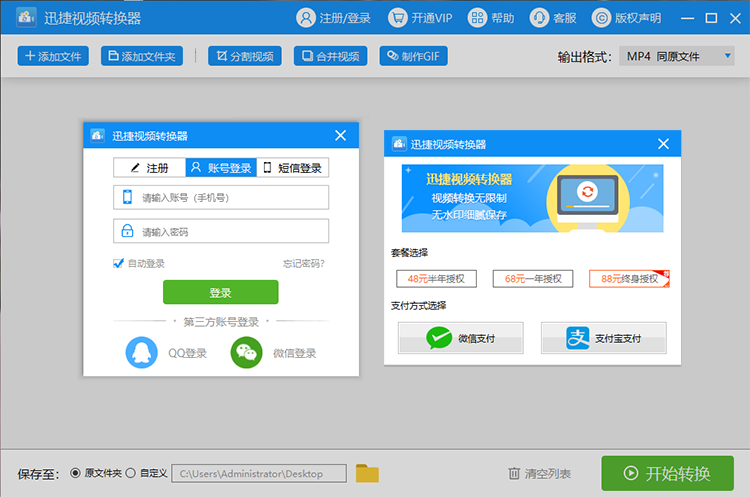The width and height of the screenshot is (750, 497).
Task: Focus the 请输入密码 password field
Action: pos(221,231)
